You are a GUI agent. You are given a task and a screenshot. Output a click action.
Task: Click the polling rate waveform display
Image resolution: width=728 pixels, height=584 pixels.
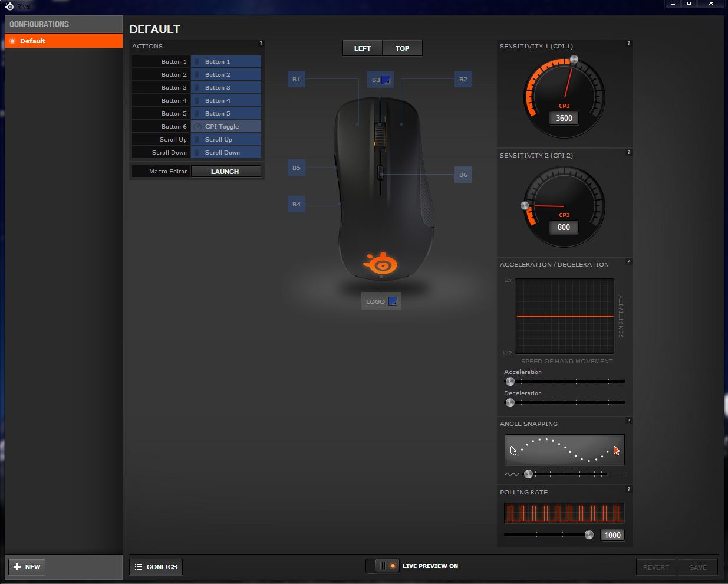tap(564, 513)
